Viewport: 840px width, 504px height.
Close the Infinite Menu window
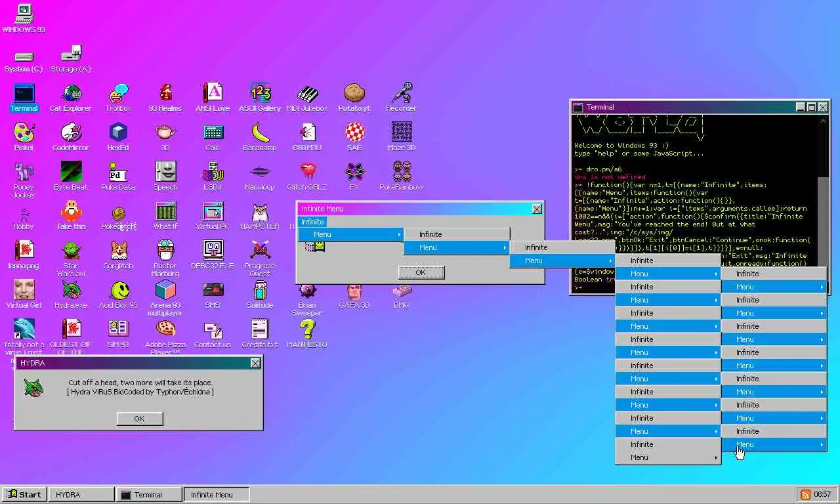(537, 209)
